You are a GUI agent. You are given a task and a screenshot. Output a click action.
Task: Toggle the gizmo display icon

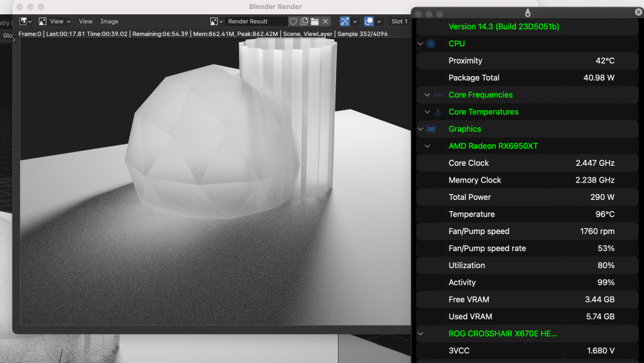tap(345, 21)
